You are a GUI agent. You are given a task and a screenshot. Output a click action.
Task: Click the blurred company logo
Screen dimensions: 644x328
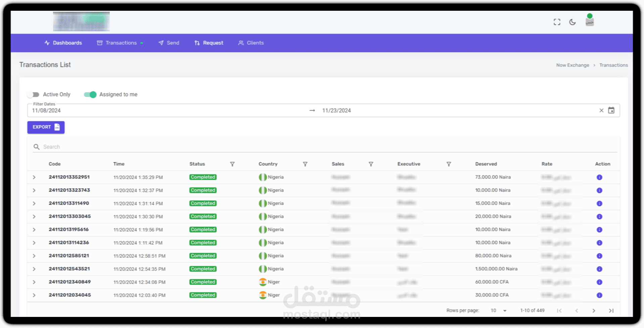[81, 22]
